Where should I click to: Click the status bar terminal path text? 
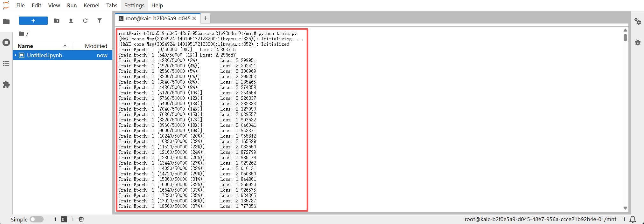tap(540, 219)
